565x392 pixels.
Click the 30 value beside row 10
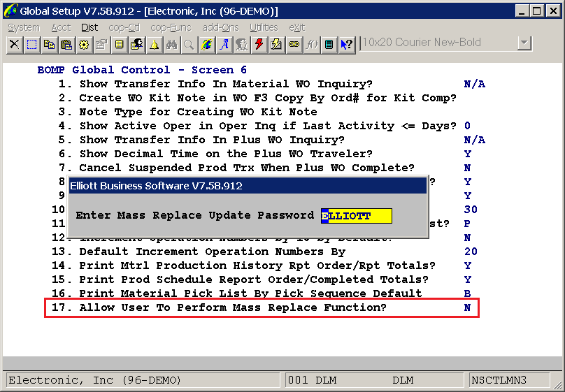coord(471,210)
